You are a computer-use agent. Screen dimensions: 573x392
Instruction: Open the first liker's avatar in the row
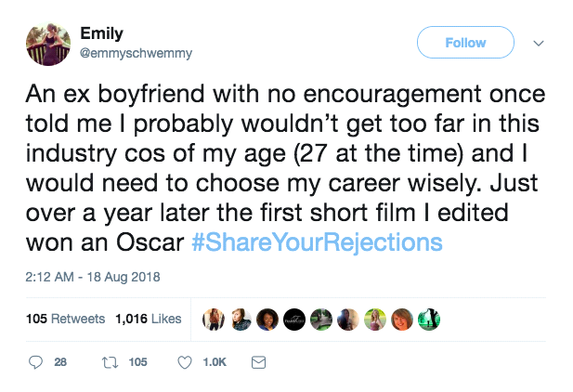click(x=214, y=319)
